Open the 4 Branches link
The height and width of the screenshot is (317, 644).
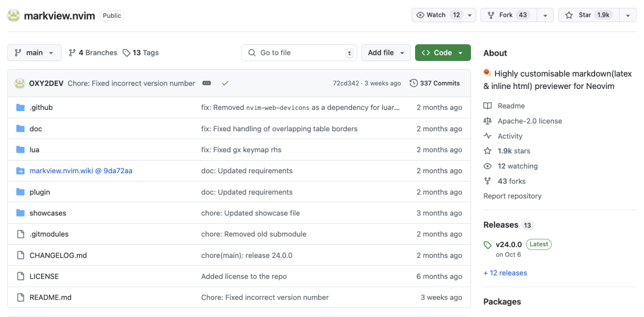(93, 53)
